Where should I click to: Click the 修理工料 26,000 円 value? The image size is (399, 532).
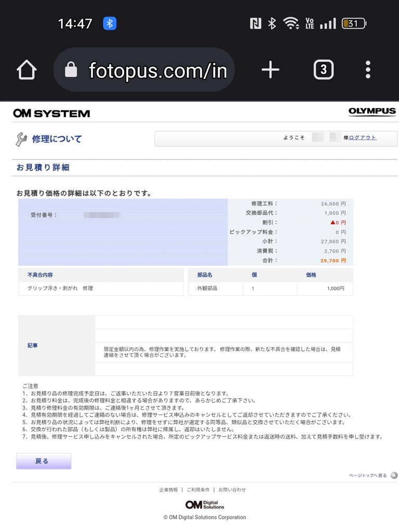click(333, 204)
